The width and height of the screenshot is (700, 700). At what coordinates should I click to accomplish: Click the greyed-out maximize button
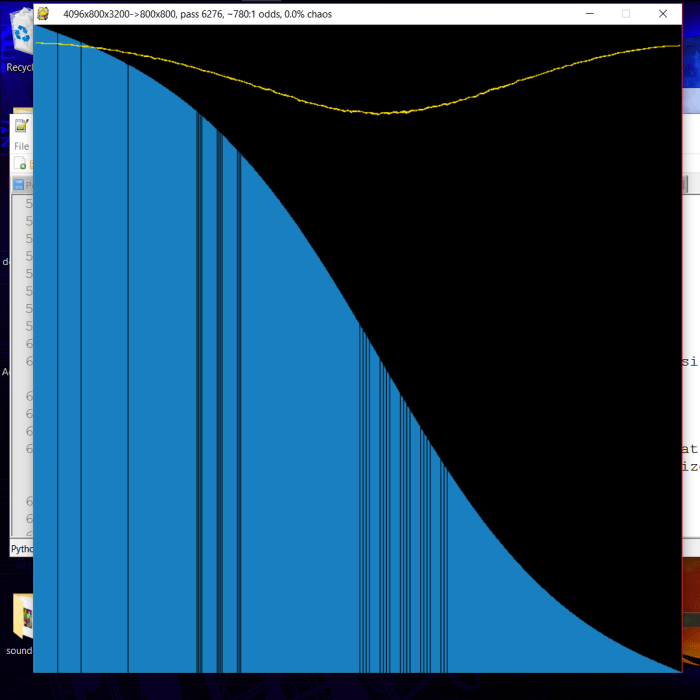tap(626, 14)
